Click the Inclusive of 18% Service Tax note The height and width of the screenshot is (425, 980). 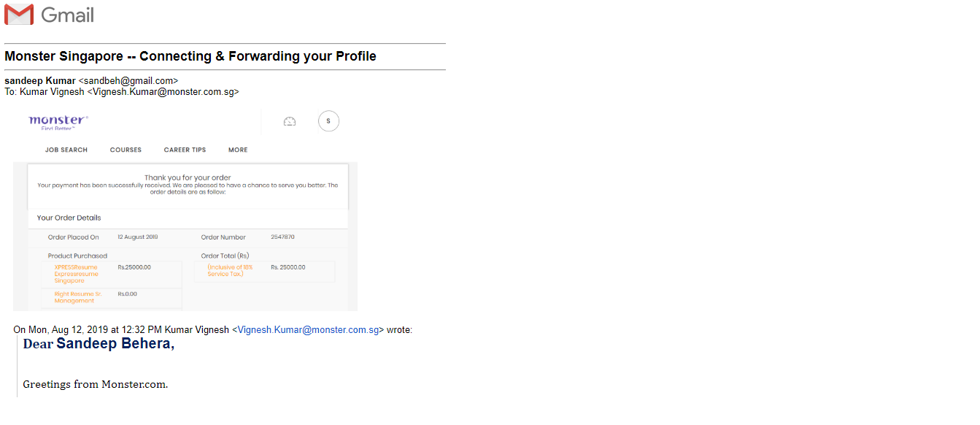tap(230, 270)
